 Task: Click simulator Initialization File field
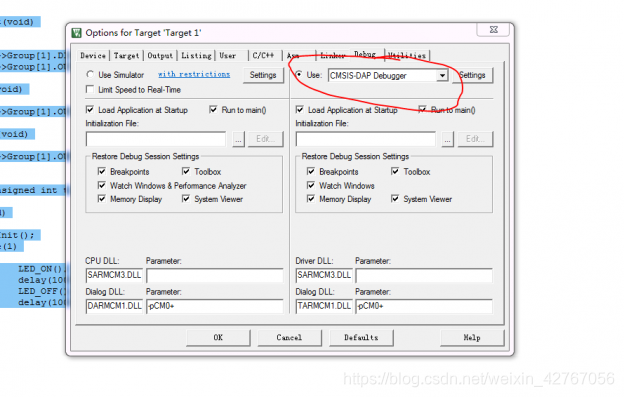[x=156, y=139]
